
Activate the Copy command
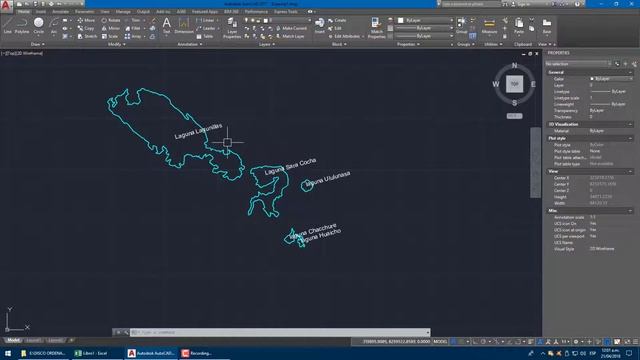click(x=86, y=28)
